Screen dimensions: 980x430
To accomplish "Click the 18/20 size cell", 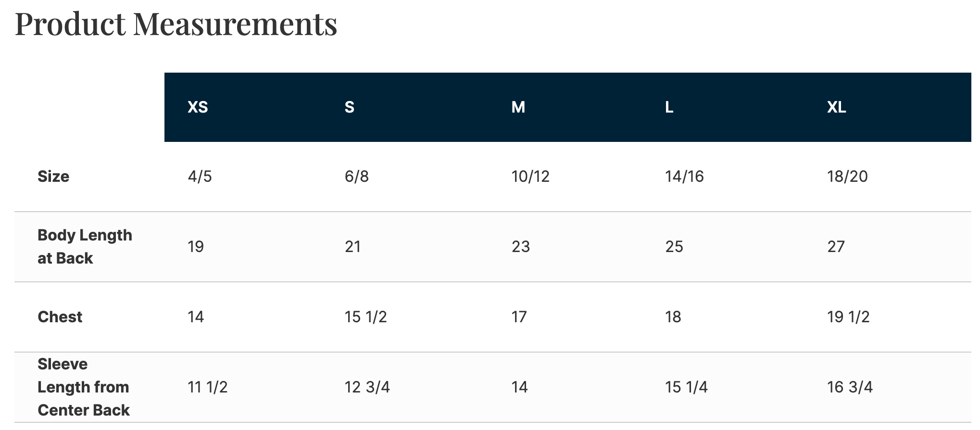I will tap(847, 177).
